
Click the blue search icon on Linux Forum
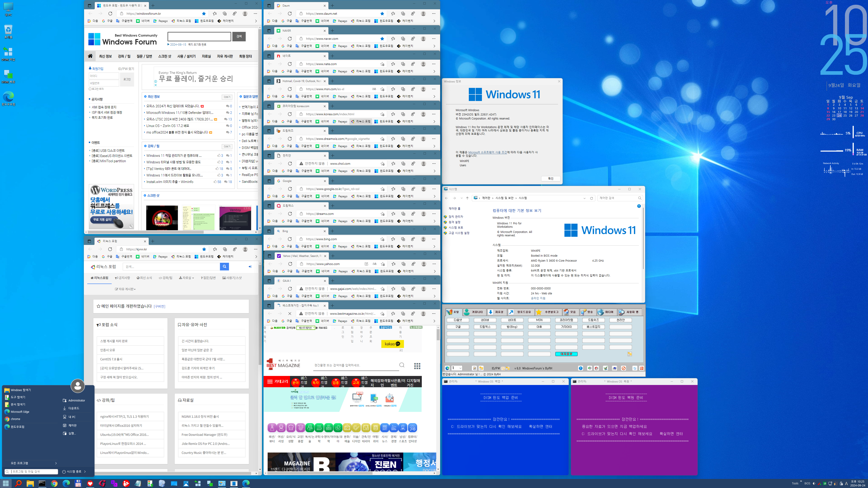point(224,266)
